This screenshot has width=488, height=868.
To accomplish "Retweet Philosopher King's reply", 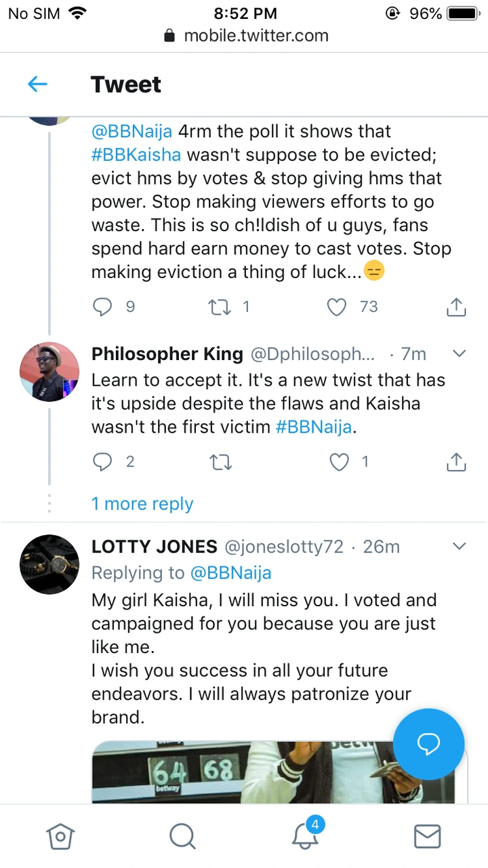I will point(219,462).
